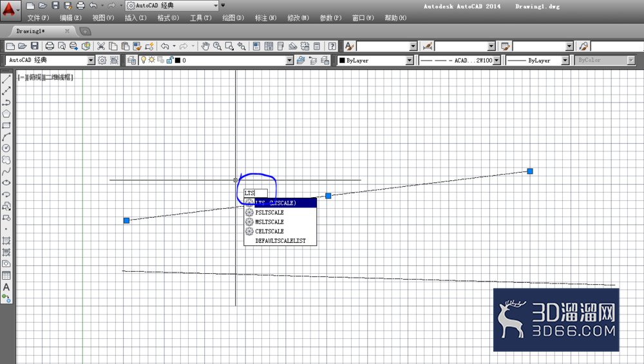Click the ByLayer black color swatch
The height and width of the screenshot is (364, 644).
click(342, 61)
